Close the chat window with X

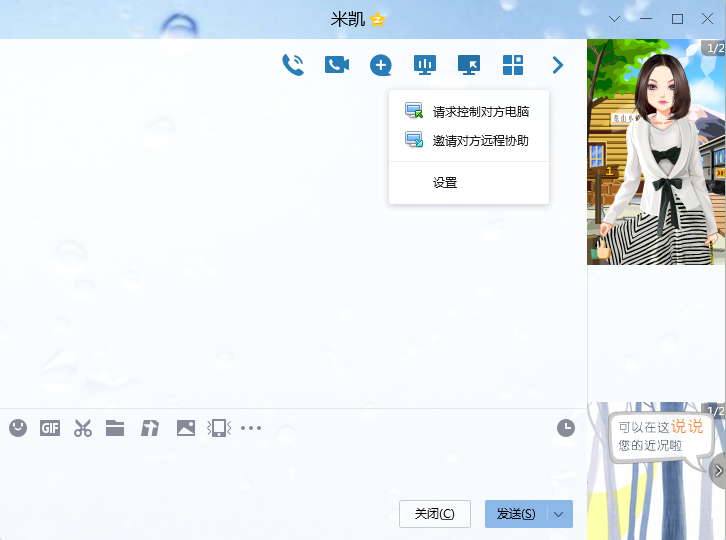click(707, 19)
